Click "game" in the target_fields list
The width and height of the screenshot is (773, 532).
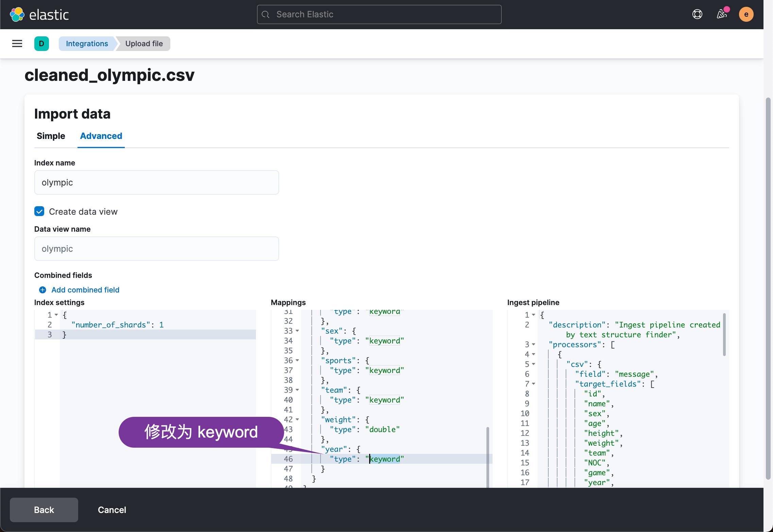coord(597,473)
